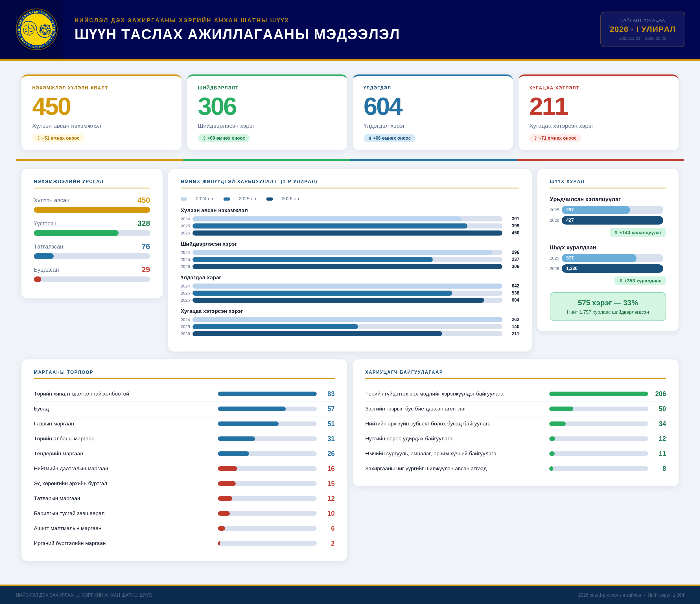Click the 2024 он legend swatch
Screen dimensions: 700x604
183,199
